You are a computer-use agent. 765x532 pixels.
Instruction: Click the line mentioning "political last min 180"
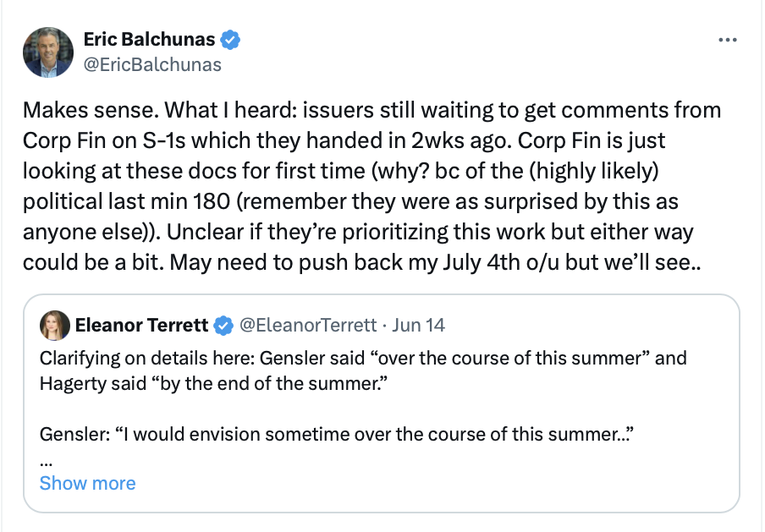click(350, 204)
